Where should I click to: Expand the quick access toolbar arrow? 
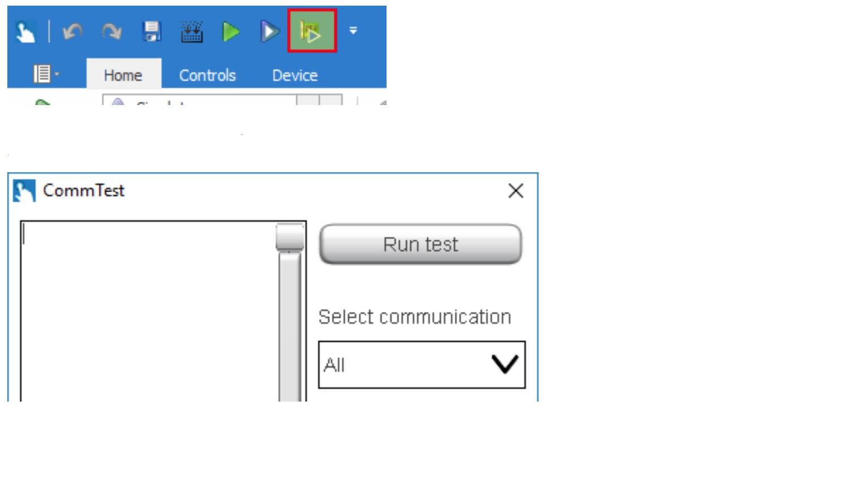pos(353,31)
